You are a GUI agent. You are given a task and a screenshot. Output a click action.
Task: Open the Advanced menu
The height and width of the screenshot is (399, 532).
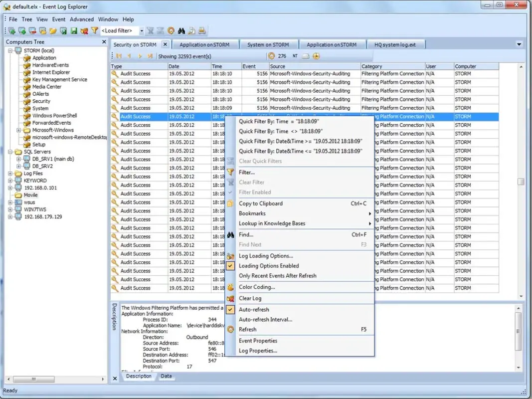click(x=82, y=19)
